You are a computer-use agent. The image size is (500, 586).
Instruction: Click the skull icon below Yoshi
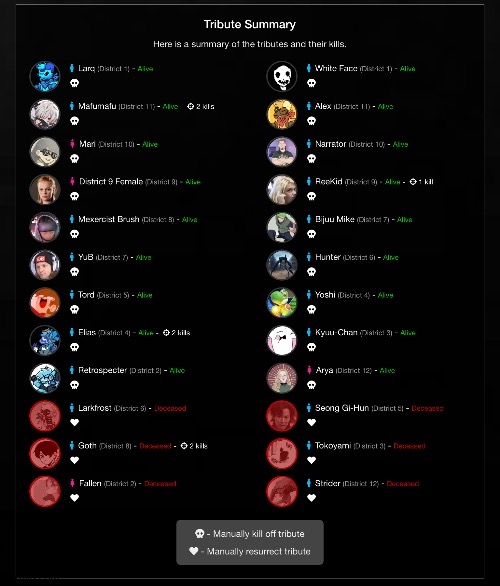point(311,309)
